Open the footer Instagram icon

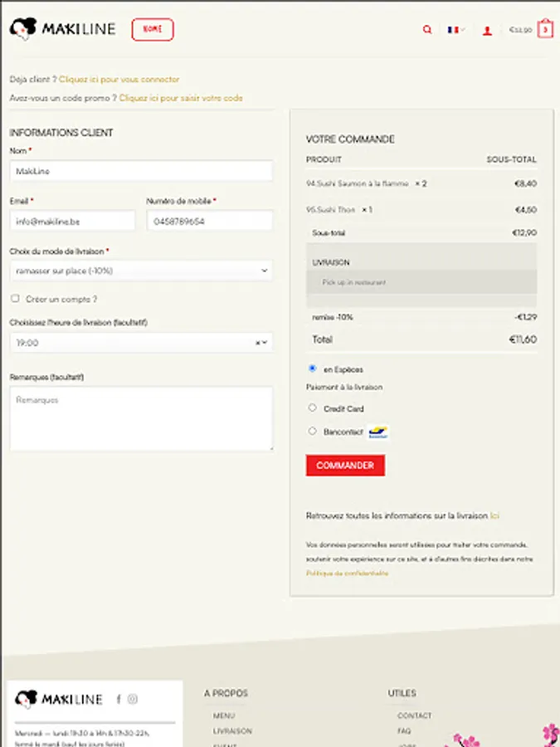pos(133,700)
